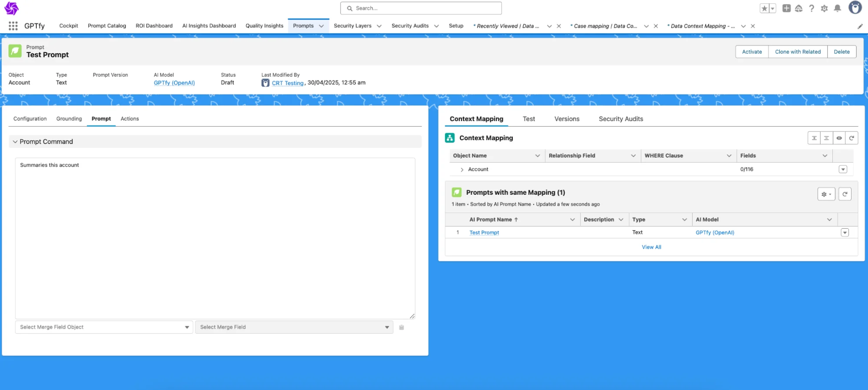The width and height of the screenshot is (868, 390).
Task: Collapse the Prompt Command section
Action: [15, 141]
